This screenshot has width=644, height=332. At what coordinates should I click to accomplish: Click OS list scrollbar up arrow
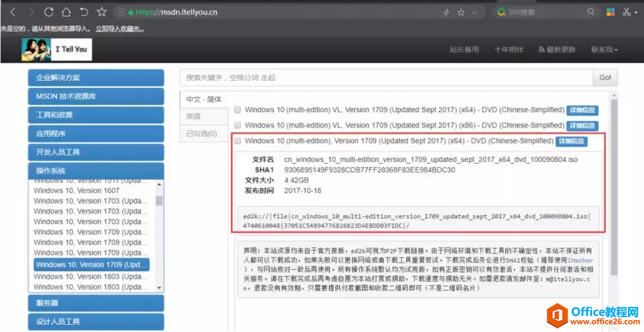coord(159,183)
